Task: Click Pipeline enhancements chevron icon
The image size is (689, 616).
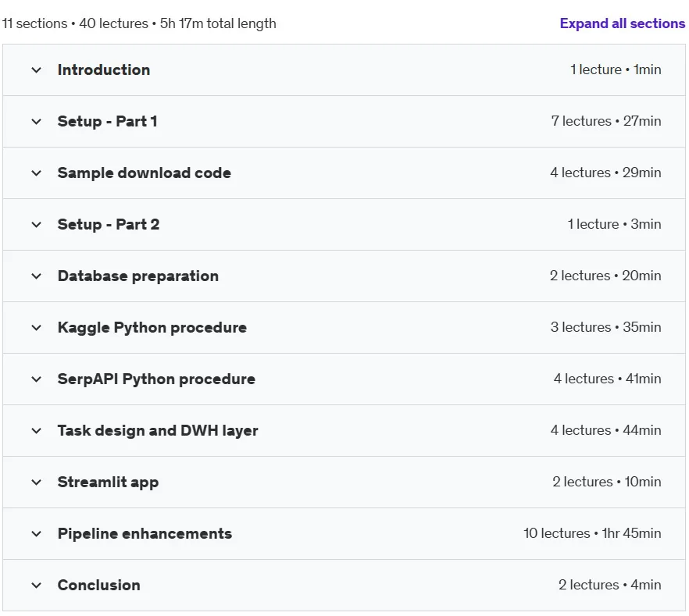Action: (37, 534)
